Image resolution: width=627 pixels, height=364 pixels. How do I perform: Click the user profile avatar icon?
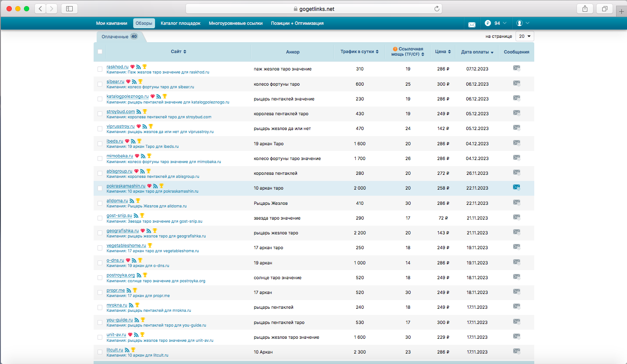click(x=519, y=23)
